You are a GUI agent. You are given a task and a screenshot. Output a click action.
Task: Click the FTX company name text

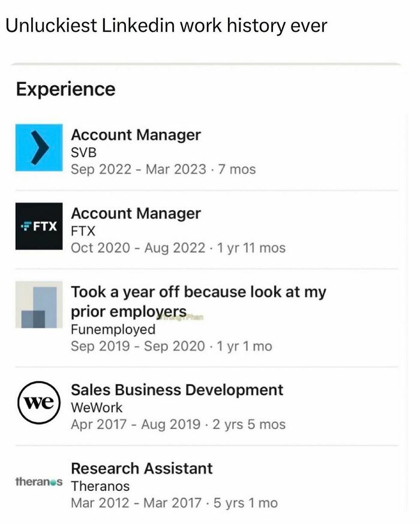[x=83, y=231]
